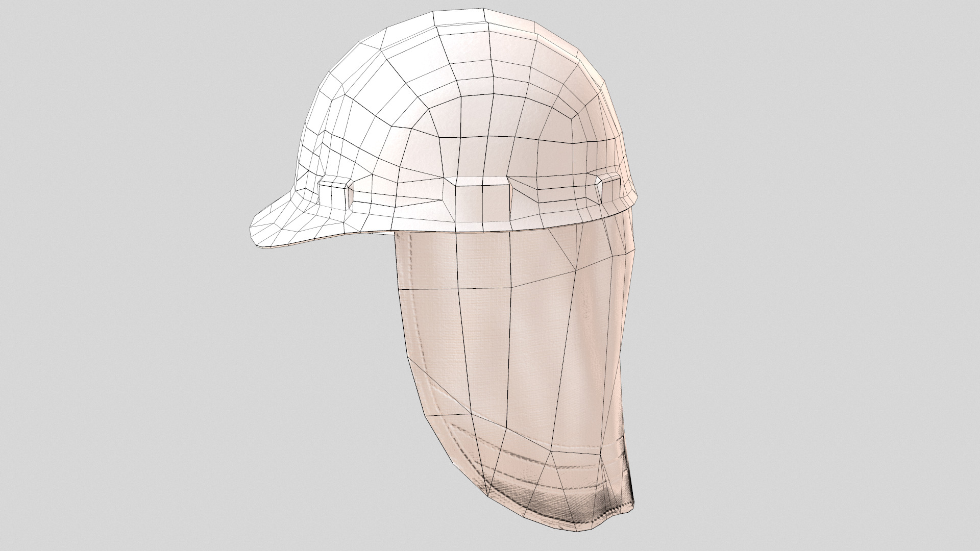Click the fabric neck shade below the helmet
Image resolution: width=980 pixels, height=551 pixels.
(x=516, y=378)
